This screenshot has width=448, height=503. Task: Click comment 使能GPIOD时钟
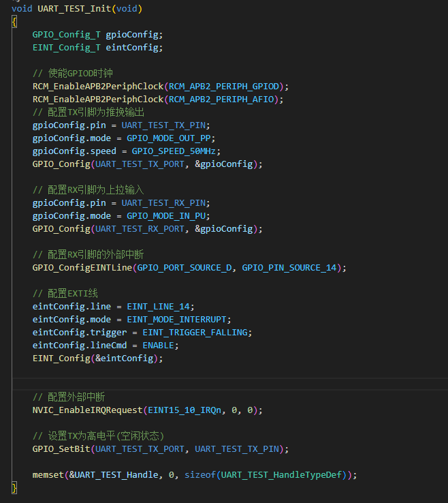73,74
